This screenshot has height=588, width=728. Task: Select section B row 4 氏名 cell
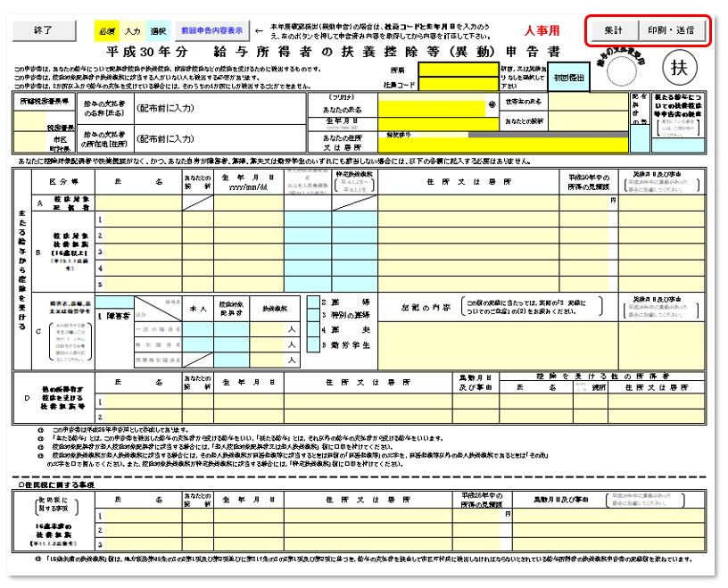(x=144, y=269)
